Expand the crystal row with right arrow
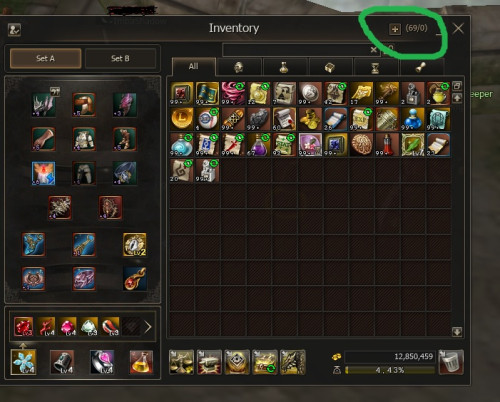 148,327
